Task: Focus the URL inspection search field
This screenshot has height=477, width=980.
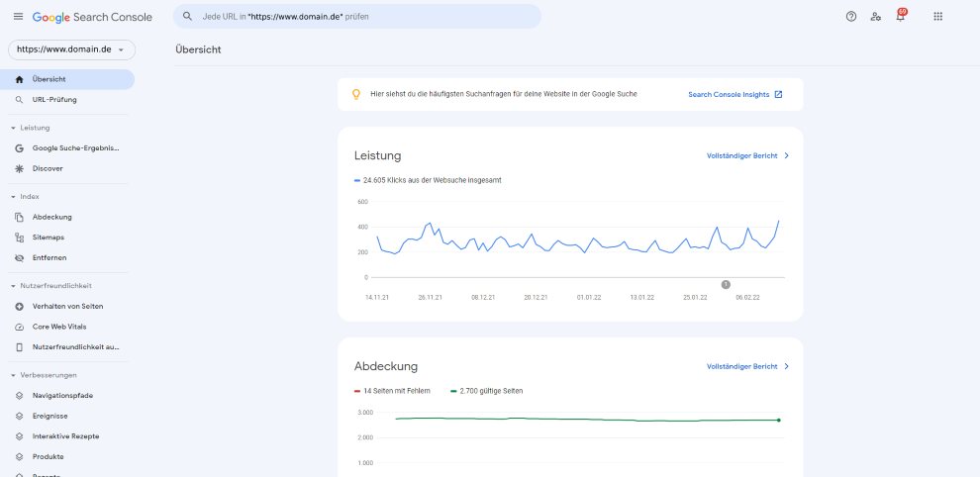Action: click(357, 16)
